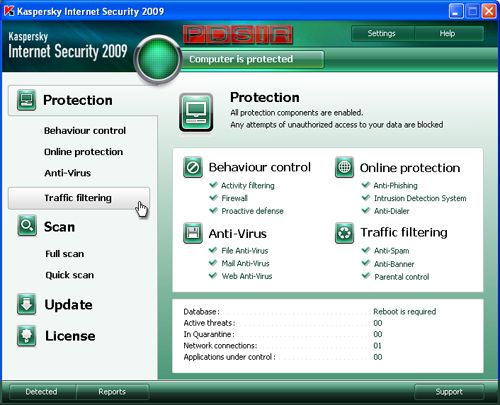Viewport: 500px width, 405px height.
Task: Select Traffic filtering in sidebar
Action: (79, 198)
